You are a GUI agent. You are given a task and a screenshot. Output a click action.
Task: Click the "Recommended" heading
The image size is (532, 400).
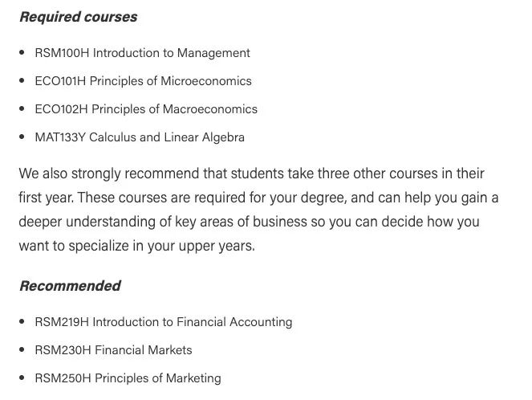71,286
